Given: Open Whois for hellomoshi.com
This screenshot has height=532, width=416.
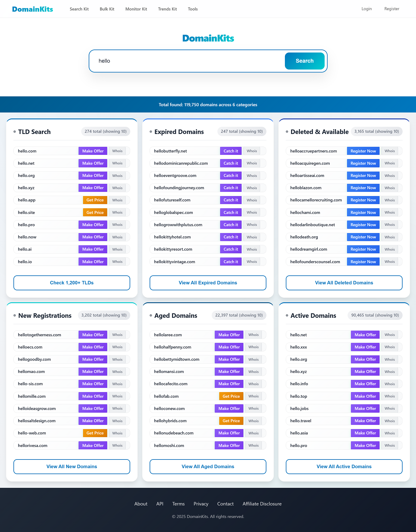Looking at the screenshot, I should (x=254, y=445).
